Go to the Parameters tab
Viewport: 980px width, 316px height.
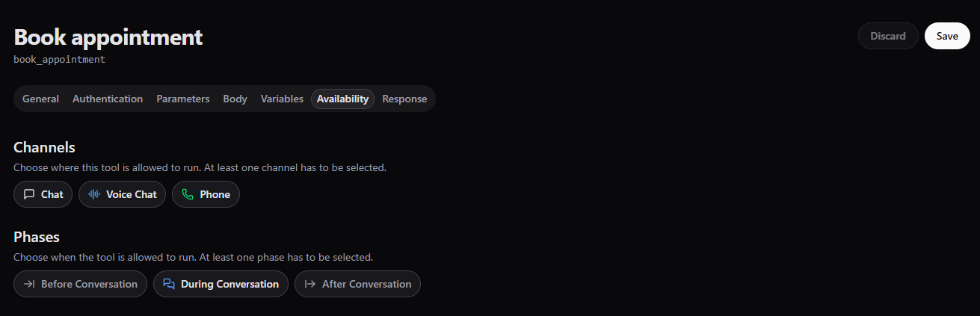(x=183, y=99)
